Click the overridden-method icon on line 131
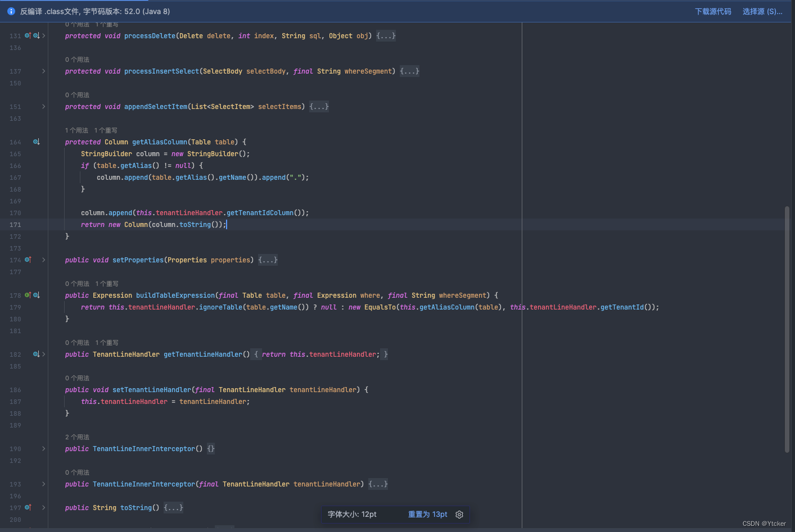The height and width of the screenshot is (532, 795). (x=37, y=35)
